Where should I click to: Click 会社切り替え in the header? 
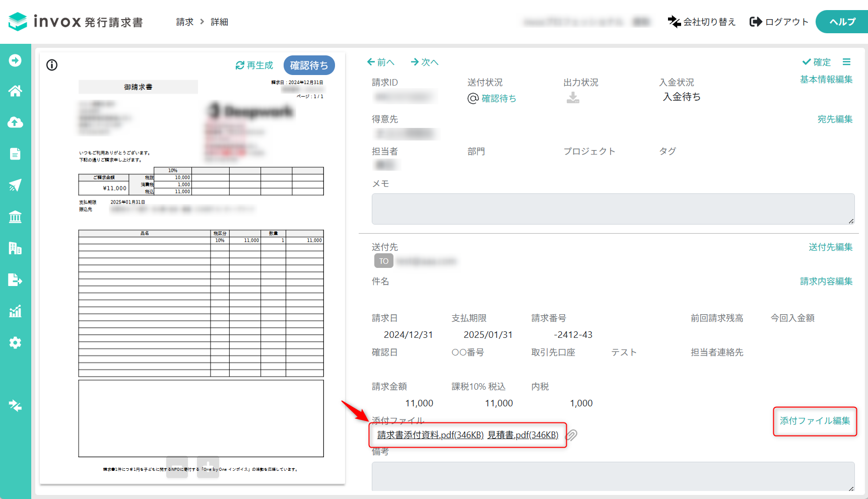(x=702, y=22)
